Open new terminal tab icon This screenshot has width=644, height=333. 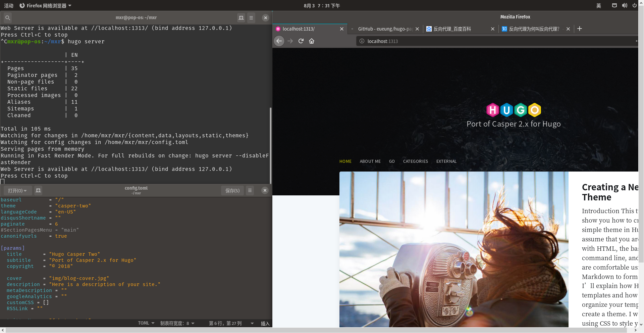point(241,18)
